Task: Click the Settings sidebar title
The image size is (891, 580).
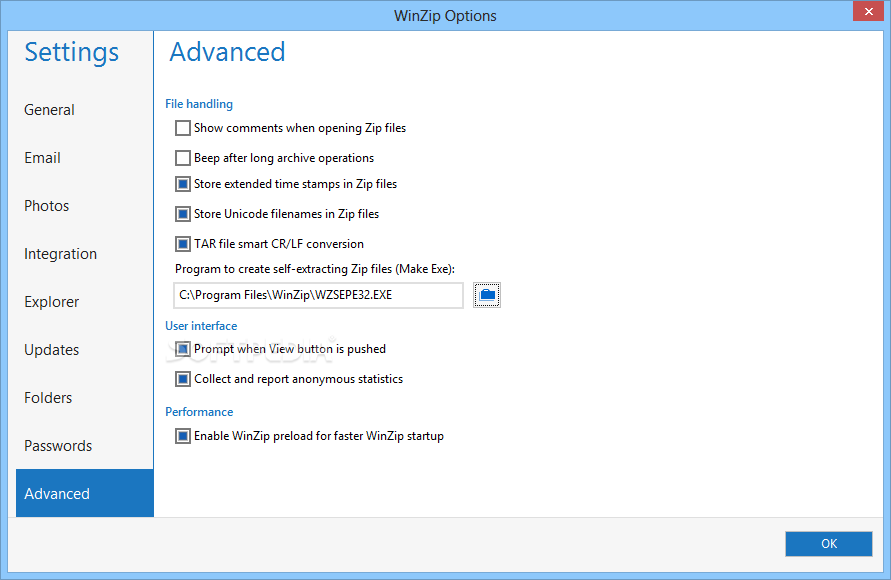Action: (72, 52)
